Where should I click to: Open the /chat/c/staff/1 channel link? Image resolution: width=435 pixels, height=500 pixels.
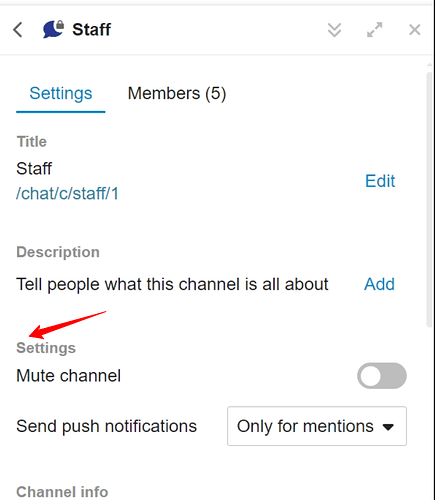[67, 193]
